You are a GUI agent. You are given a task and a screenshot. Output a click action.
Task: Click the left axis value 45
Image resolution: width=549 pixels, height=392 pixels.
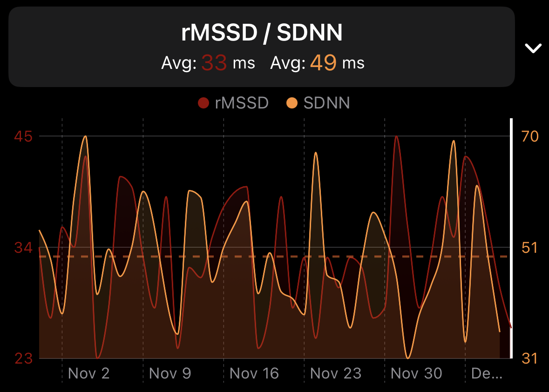23,136
